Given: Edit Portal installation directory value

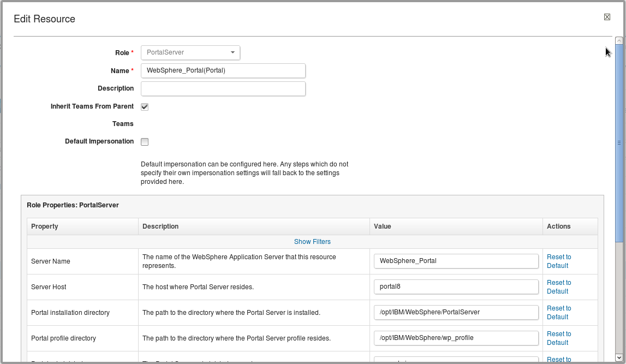Looking at the screenshot, I should point(456,312).
